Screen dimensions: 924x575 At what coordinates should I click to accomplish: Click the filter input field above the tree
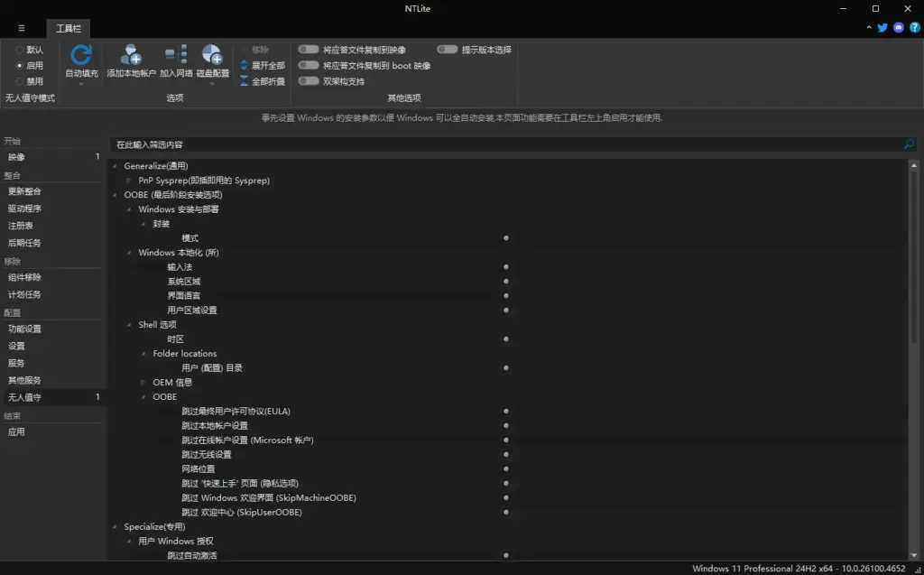coord(361,144)
